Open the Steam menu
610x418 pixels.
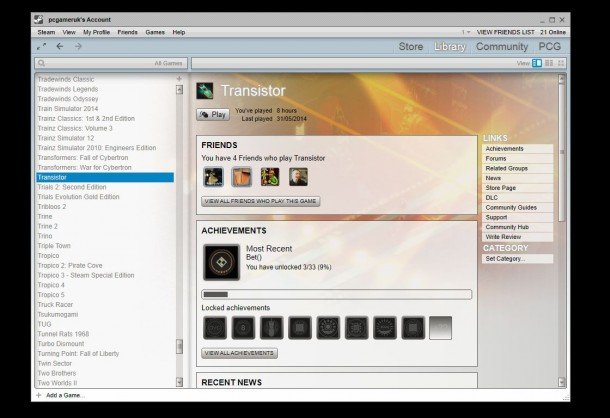46,32
